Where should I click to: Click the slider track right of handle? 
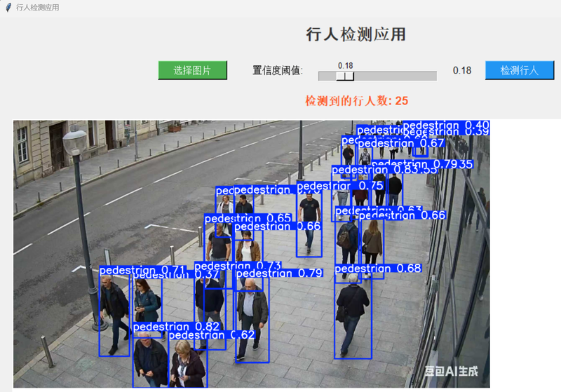(396, 76)
